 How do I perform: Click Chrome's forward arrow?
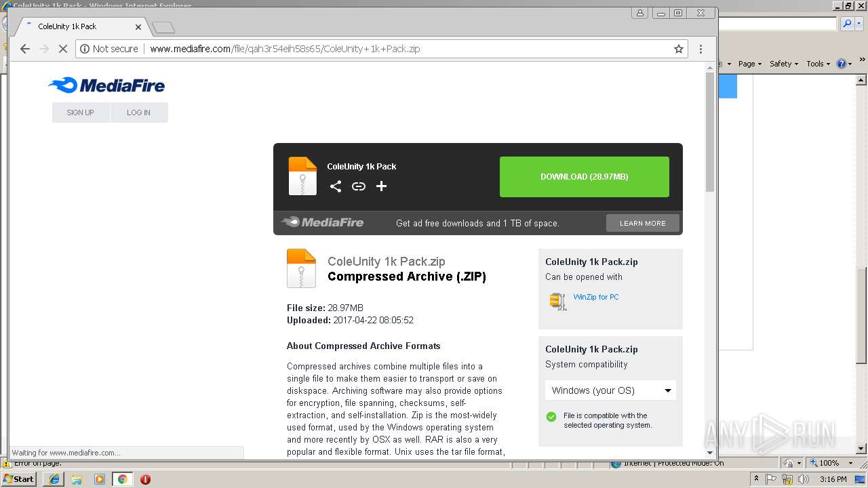(x=44, y=49)
